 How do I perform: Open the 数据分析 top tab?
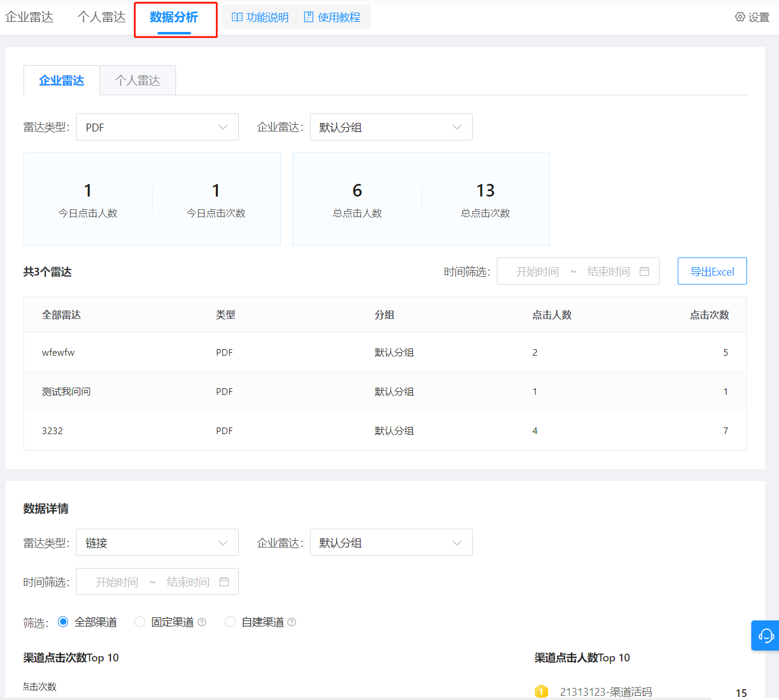click(174, 17)
